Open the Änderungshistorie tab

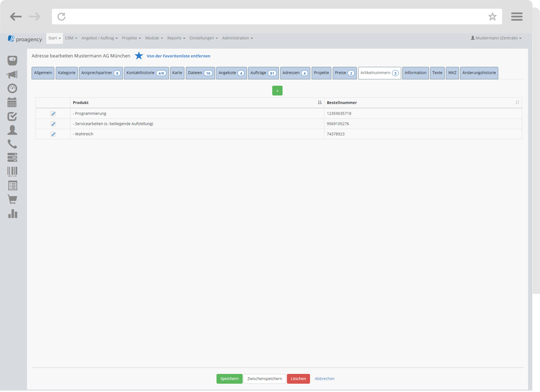click(x=479, y=73)
